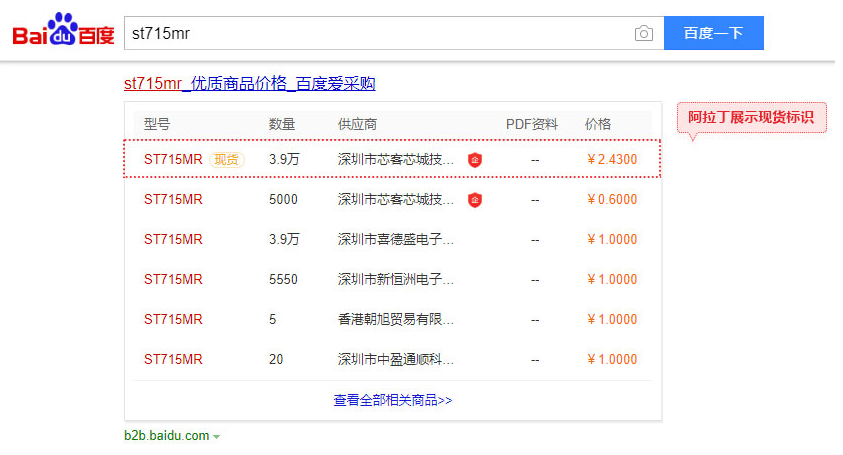Viewport: 843px width, 455px height.
Task: Open ST715MR model link in ¥0.6000 row
Action: 173,200
